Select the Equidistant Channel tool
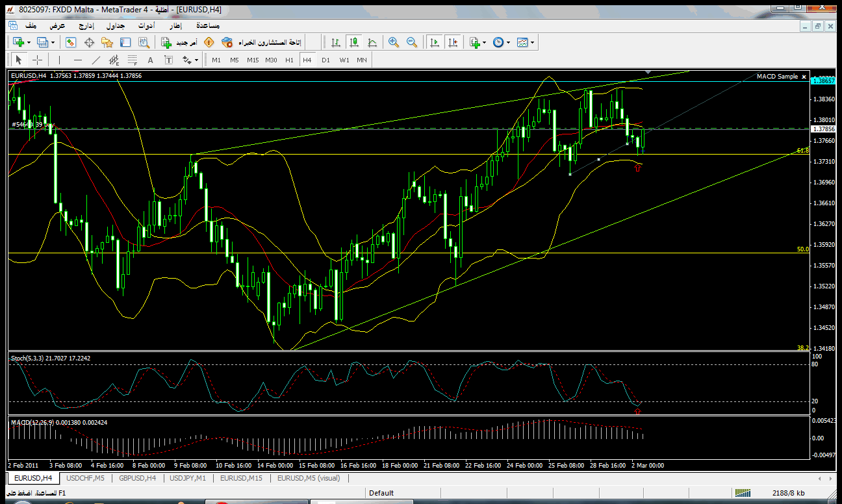The width and height of the screenshot is (842, 504). (114, 60)
